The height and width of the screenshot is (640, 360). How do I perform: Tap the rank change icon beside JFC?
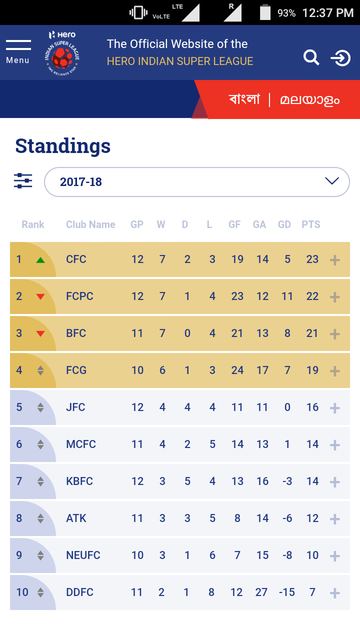pos(40,407)
